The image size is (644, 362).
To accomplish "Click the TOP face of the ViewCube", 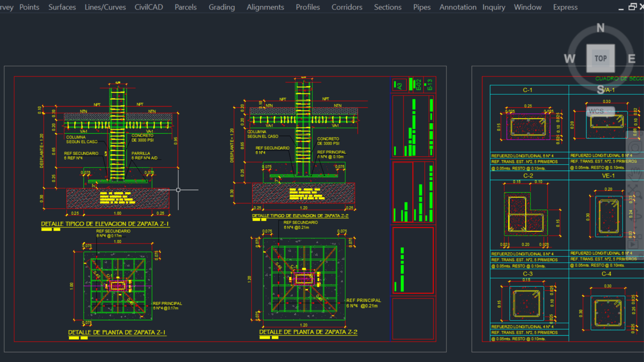I will point(600,58).
